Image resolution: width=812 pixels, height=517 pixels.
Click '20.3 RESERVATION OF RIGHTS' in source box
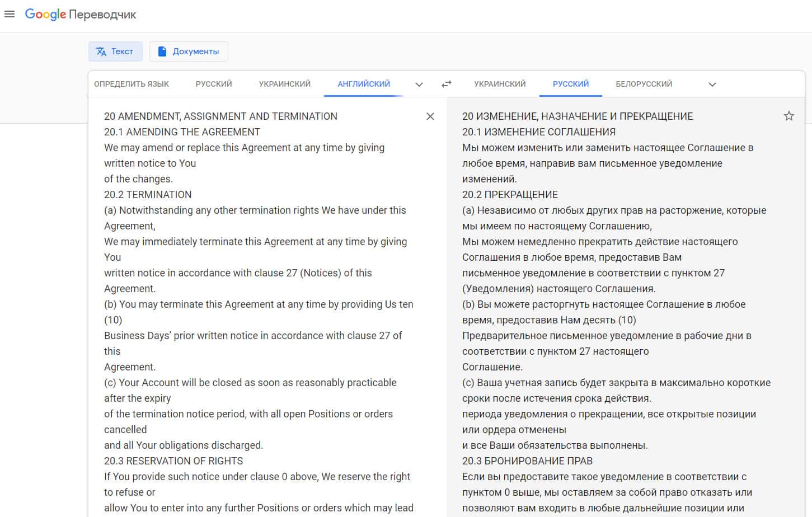tap(173, 461)
